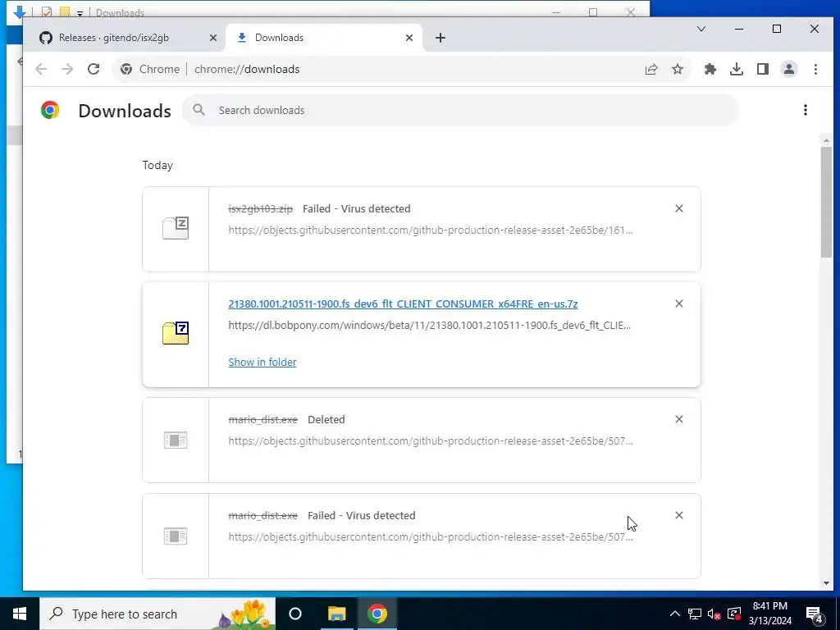Image resolution: width=840 pixels, height=630 pixels.
Task: Click the taskbar clock showing 8:41 PM
Action: (x=769, y=614)
